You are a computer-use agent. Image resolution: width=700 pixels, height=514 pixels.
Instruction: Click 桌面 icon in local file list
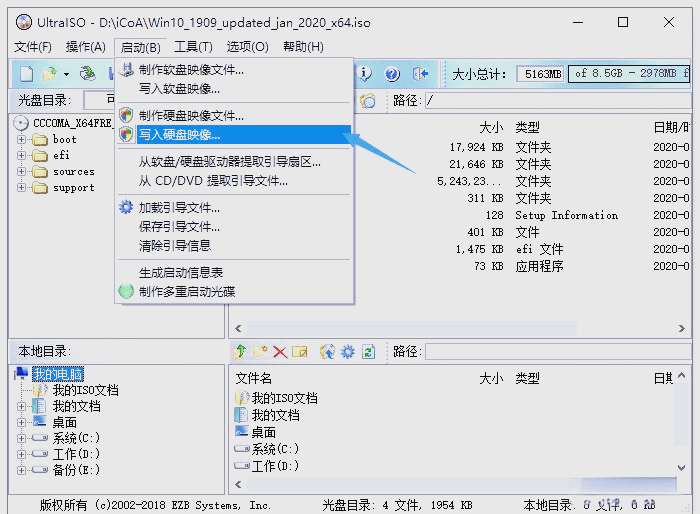[x=242, y=432]
